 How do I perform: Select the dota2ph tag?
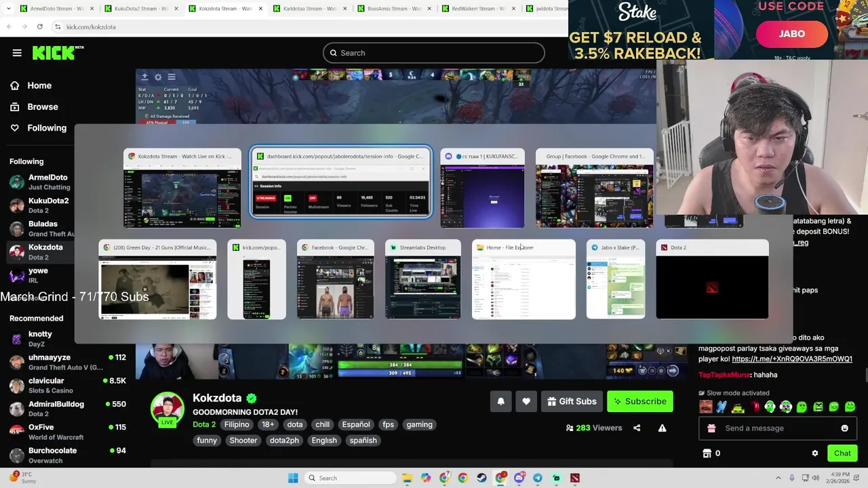click(x=284, y=440)
